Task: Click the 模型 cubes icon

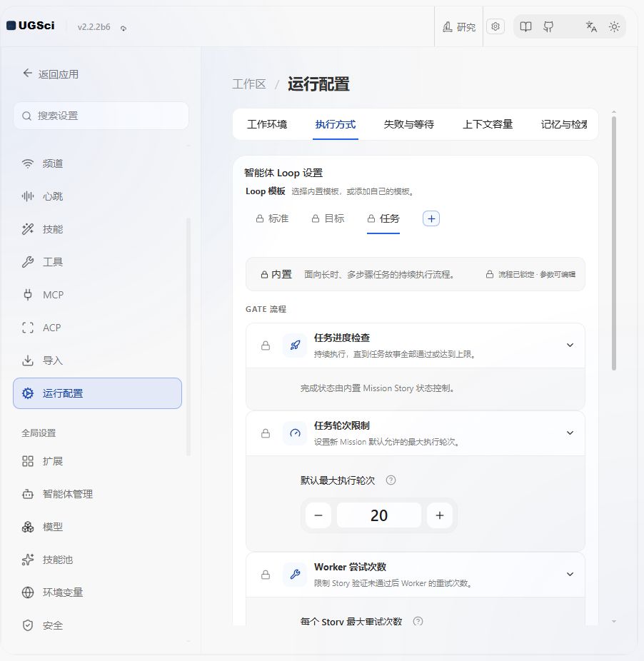Action: click(28, 527)
